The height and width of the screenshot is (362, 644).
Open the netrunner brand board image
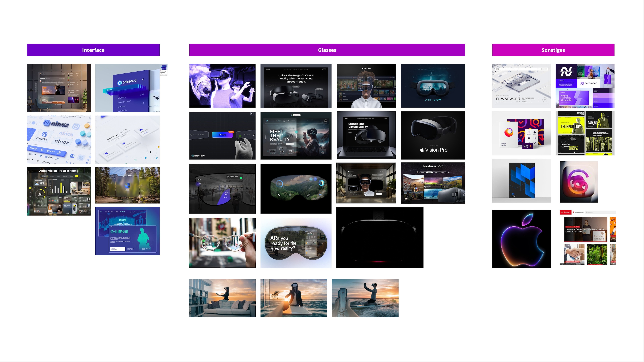pyautogui.click(x=584, y=86)
